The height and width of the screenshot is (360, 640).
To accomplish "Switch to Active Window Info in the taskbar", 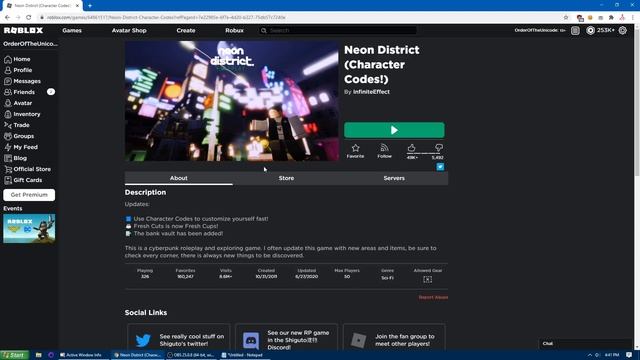I will pos(82,355).
